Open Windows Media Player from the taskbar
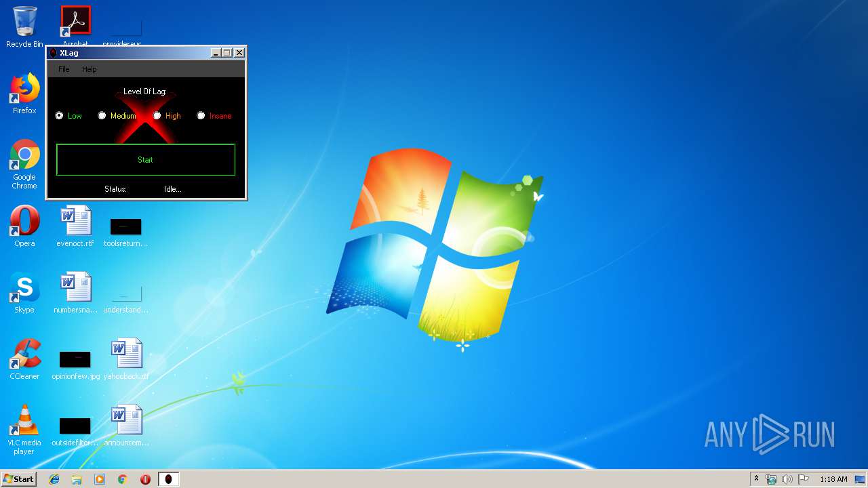The height and width of the screenshot is (488, 868). [100, 479]
